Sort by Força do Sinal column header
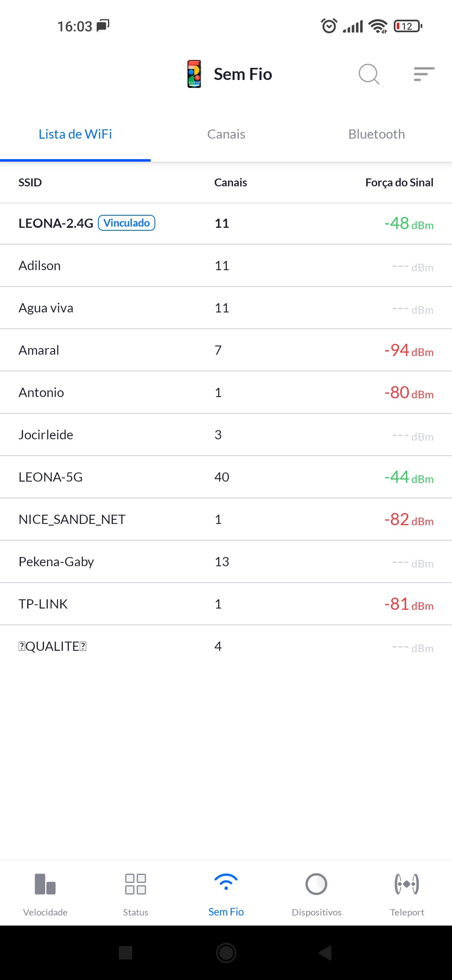This screenshot has width=452, height=980. [399, 183]
